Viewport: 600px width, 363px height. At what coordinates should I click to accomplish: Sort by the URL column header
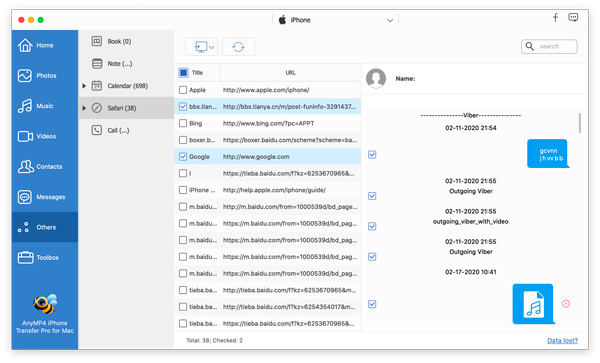pyautogui.click(x=290, y=73)
